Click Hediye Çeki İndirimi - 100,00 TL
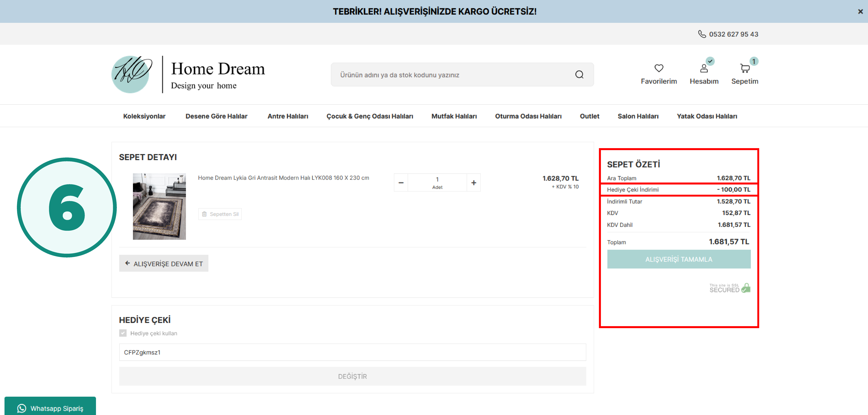This screenshot has height=415, width=868. 679,190
